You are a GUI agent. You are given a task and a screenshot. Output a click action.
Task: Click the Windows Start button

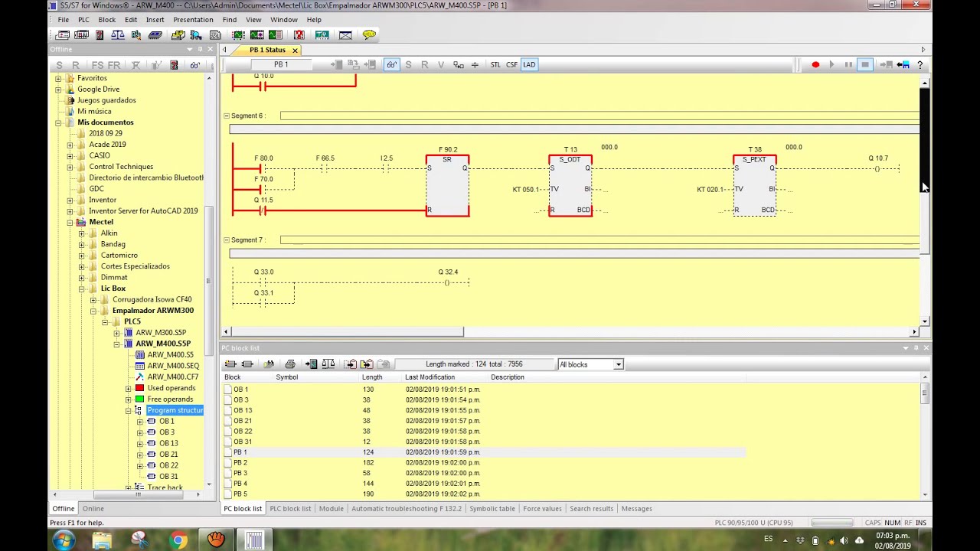[x=64, y=540]
